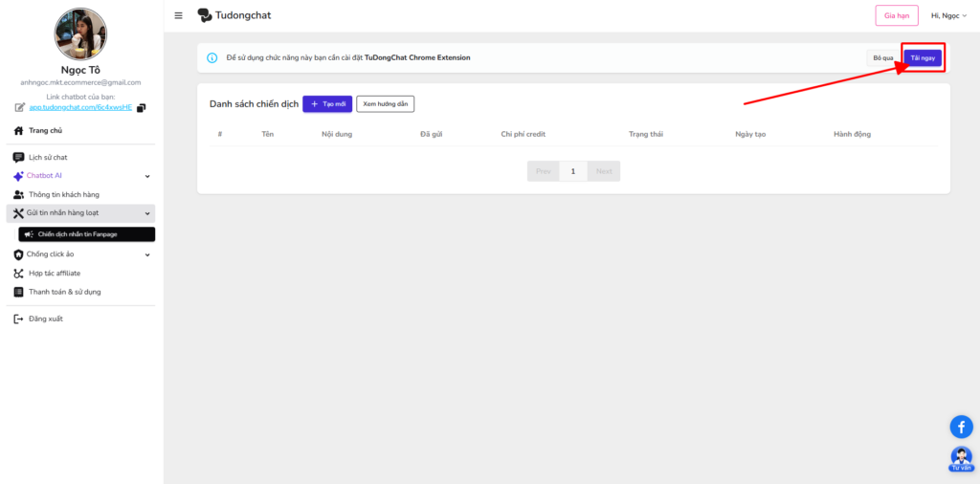The height and width of the screenshot is (484, 980).
Task: Expand the Chống click ảo chevron
Action: click(x=147, y=254)
